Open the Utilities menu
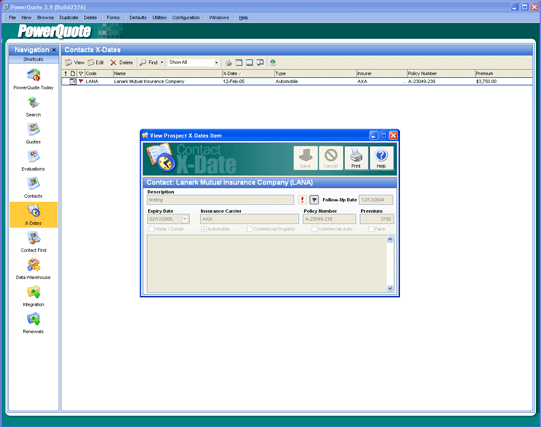541x427 pixels. (159, 18)
